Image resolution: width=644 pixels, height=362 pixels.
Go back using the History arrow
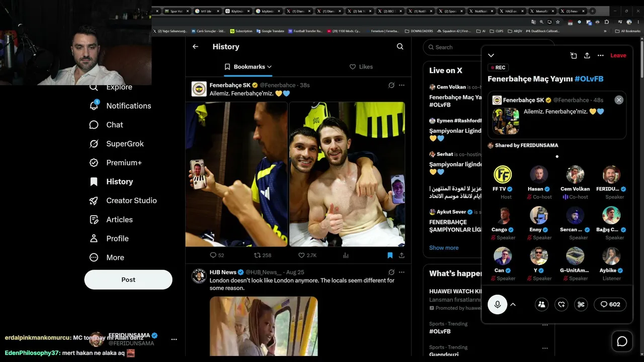click(x=195, y=47)
